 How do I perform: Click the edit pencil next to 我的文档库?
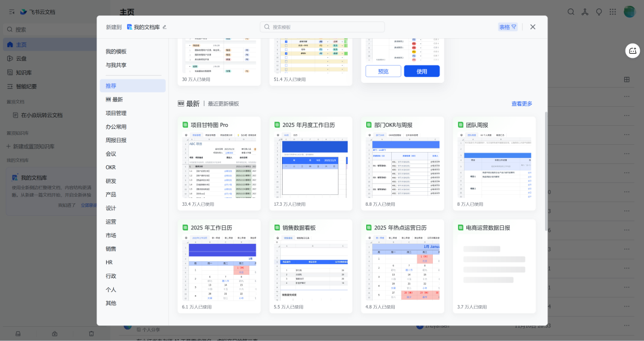165,27
